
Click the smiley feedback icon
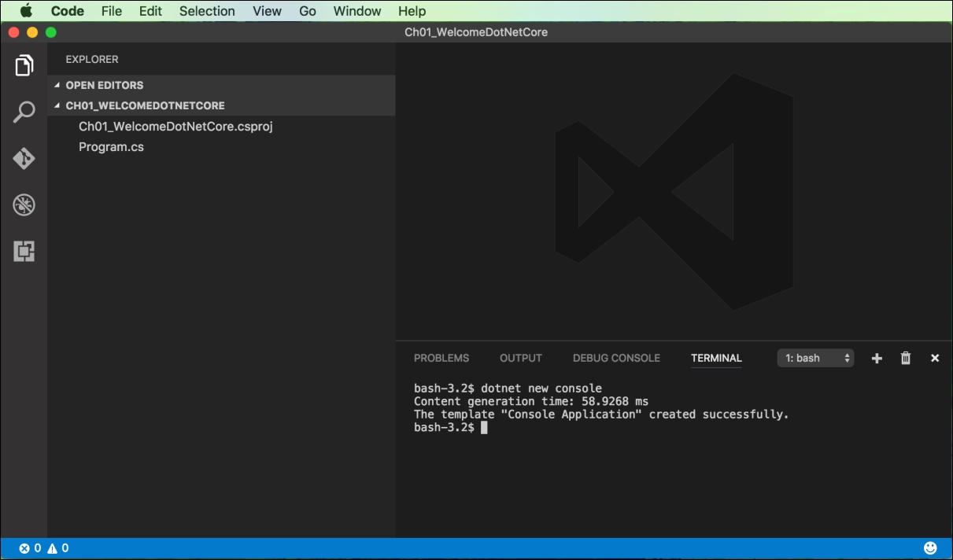coord(931,548)
